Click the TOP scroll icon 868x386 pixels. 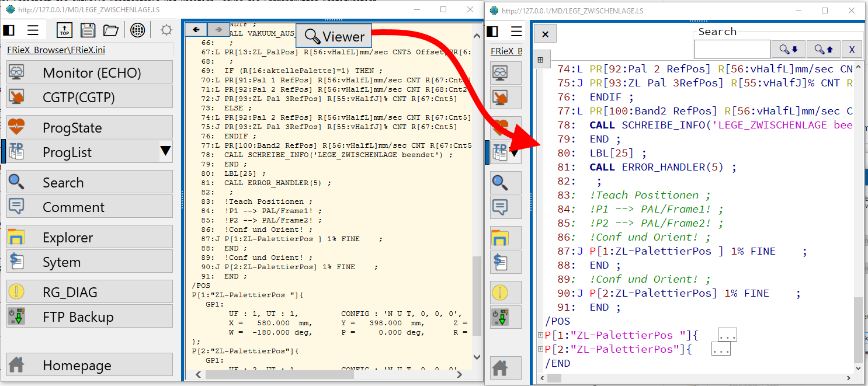click(64, 30)
